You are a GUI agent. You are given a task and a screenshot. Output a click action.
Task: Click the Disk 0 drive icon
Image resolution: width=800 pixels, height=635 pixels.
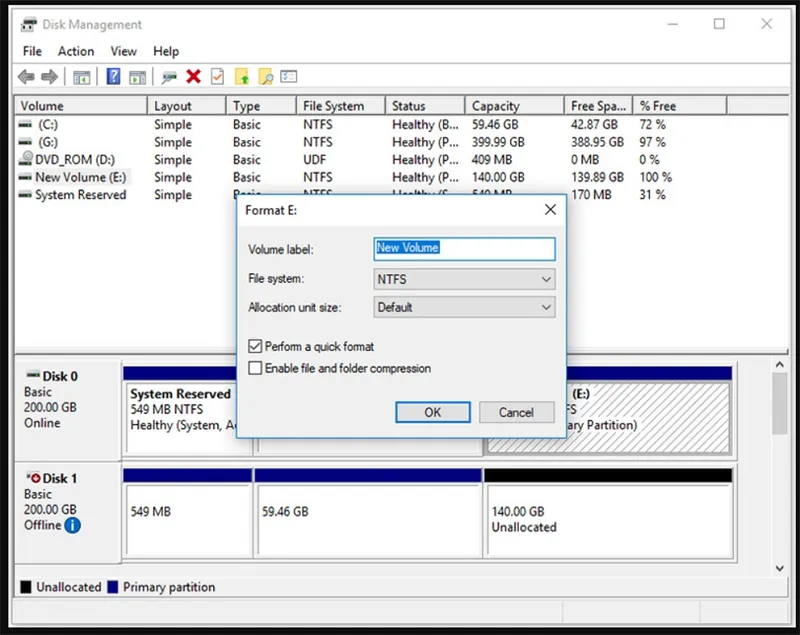point(33,375)
